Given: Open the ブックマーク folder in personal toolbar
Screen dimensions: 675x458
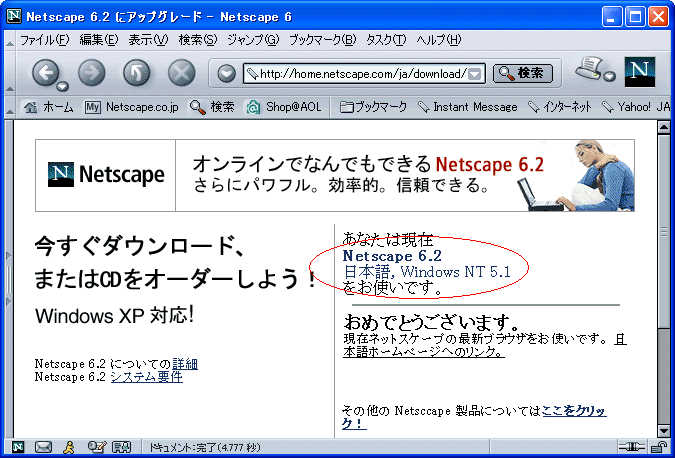Looking at the screenshot, I should [x=373, y=107].
